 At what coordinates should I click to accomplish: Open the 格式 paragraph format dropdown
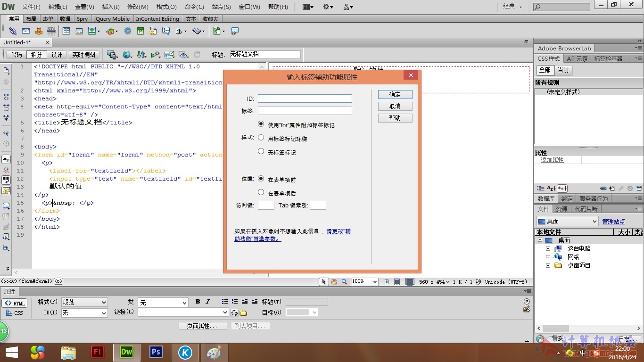click(x=84, y=302)
